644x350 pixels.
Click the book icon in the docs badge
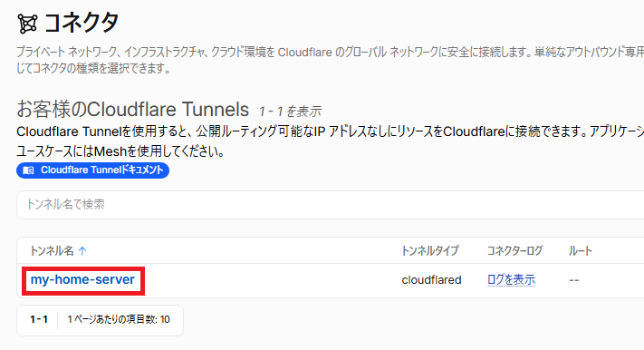pyautogui.click(x=28, y=170)
